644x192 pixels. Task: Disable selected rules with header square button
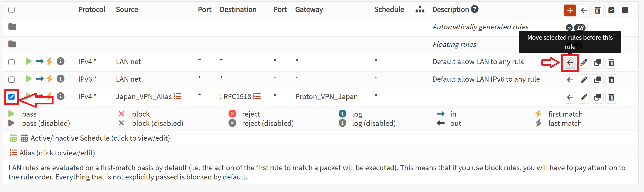[625, 10]
